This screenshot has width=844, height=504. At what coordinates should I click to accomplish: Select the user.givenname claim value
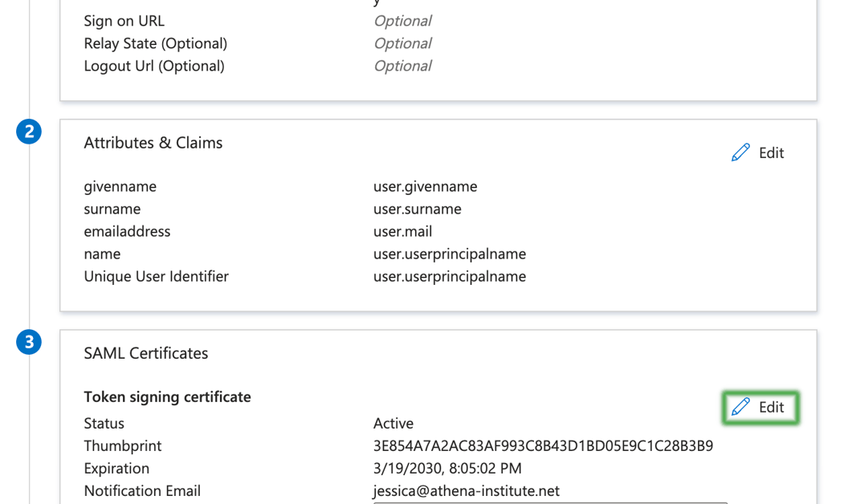[425, 186]
